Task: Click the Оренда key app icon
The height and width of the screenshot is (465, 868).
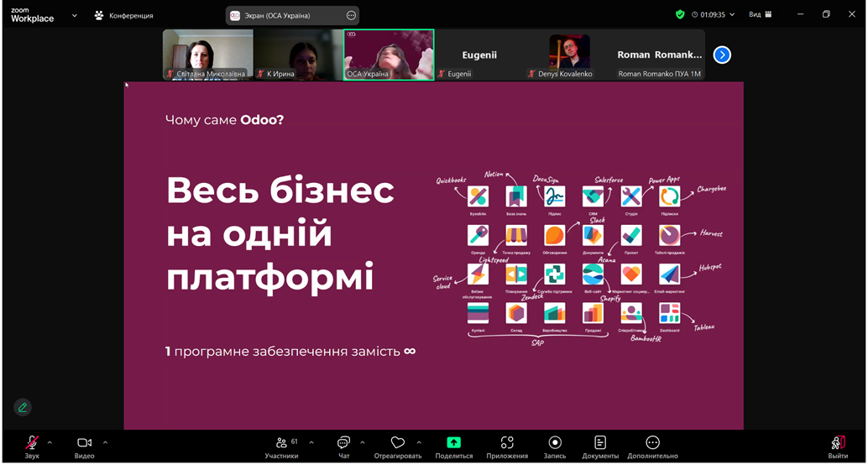Action: point(478,235)
